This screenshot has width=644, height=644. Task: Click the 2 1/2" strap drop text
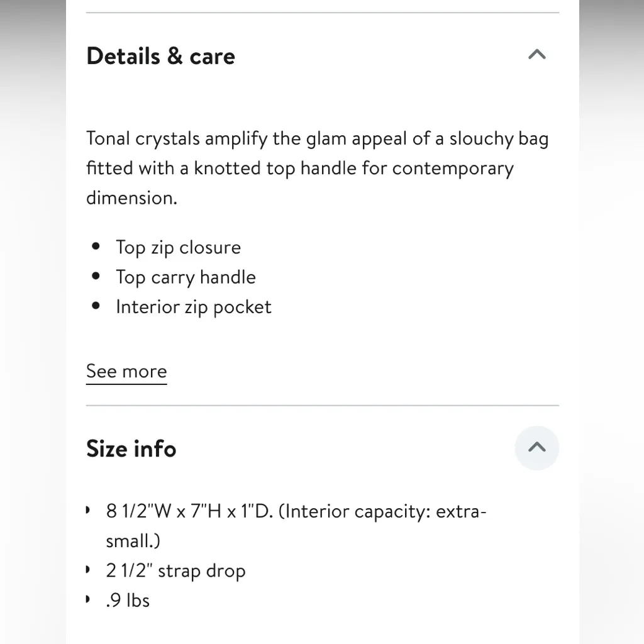pyautogui.click(x=175, y=571)
